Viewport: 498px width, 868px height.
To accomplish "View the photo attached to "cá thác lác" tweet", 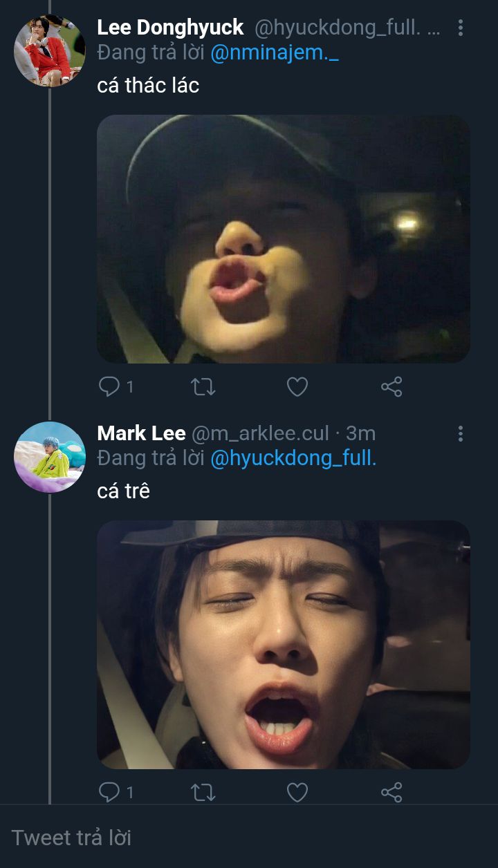I will click(283, 238).
